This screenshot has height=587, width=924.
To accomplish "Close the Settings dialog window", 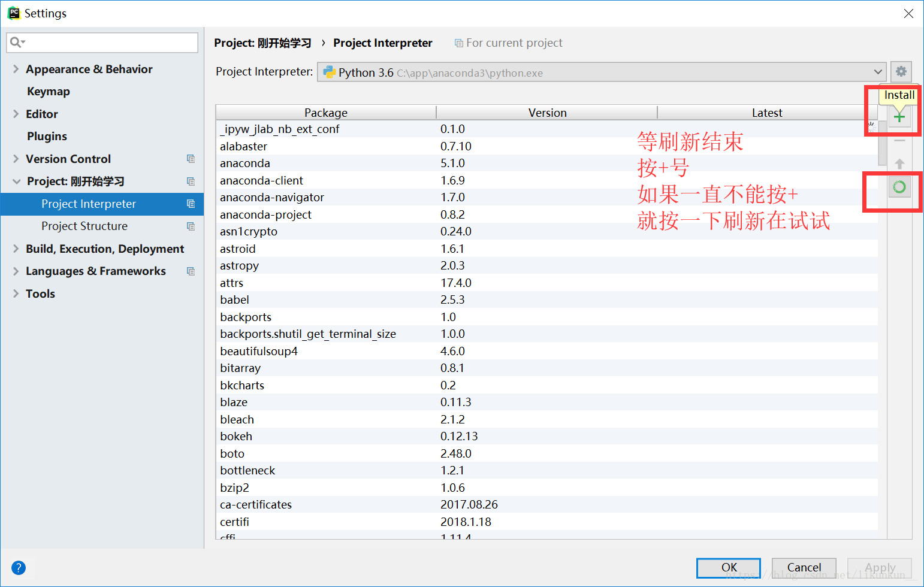I will tap(908, 13).
